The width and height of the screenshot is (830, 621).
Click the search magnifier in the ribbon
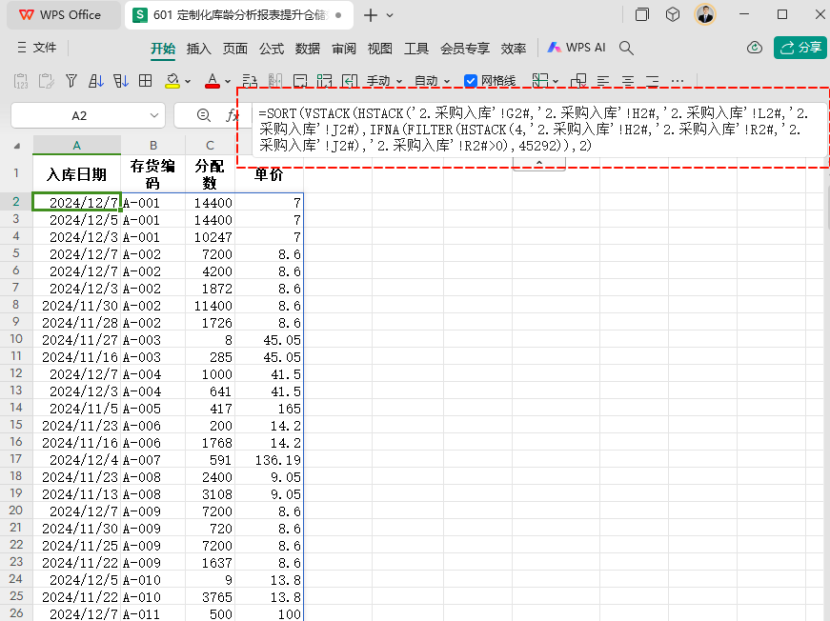click(627, 48)
